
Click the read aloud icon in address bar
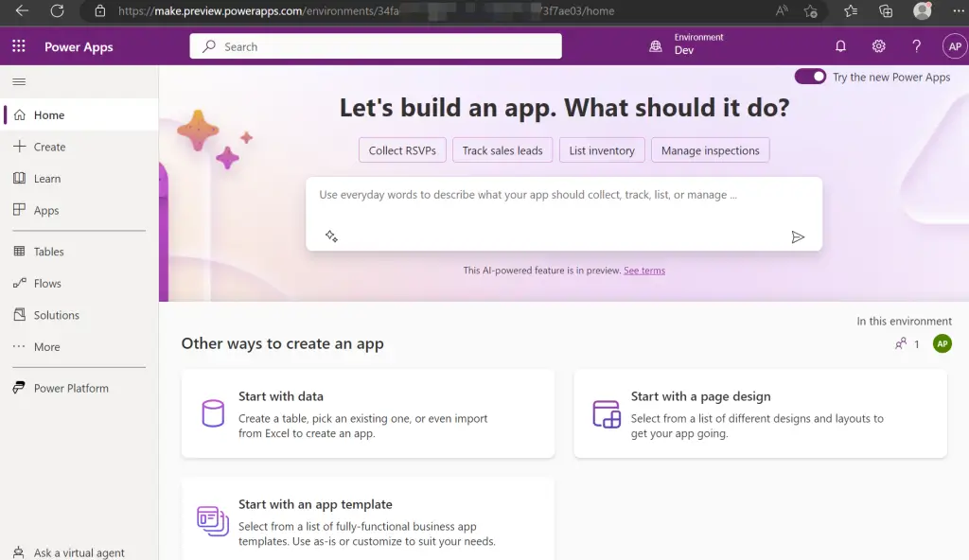tap(782, 10)
